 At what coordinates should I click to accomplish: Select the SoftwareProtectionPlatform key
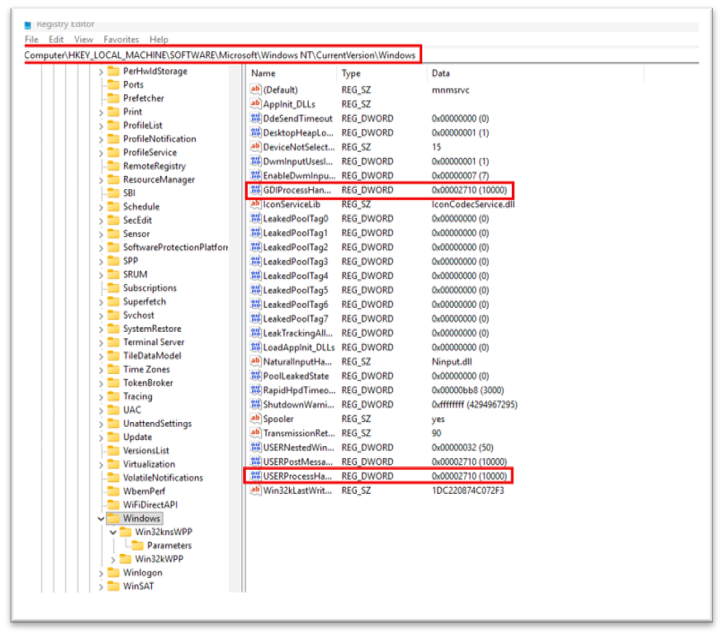tap(175, 248)
